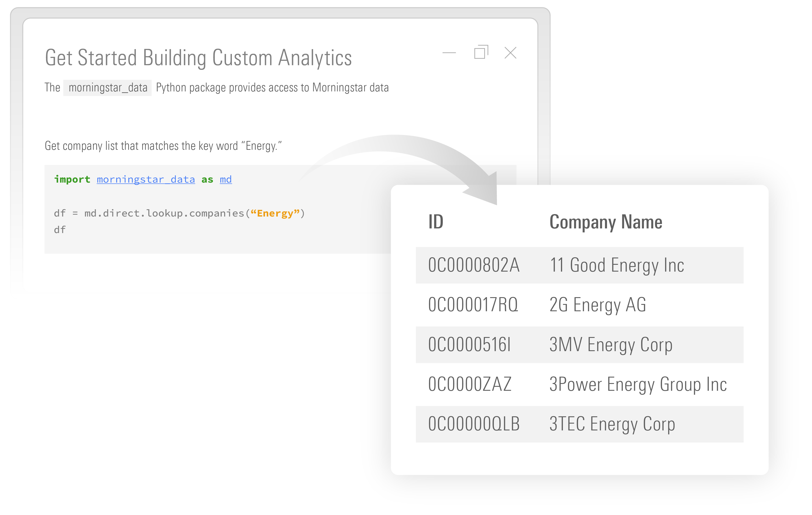Click the Company Name column header
Image resolution: width=812 pixels, height=515 pixels.
606,222
